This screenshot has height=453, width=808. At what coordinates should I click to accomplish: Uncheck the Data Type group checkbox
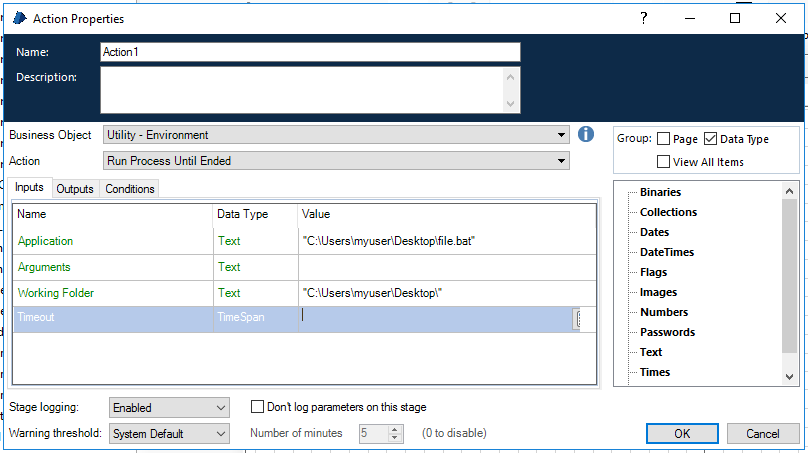click(x=711, y=139)
